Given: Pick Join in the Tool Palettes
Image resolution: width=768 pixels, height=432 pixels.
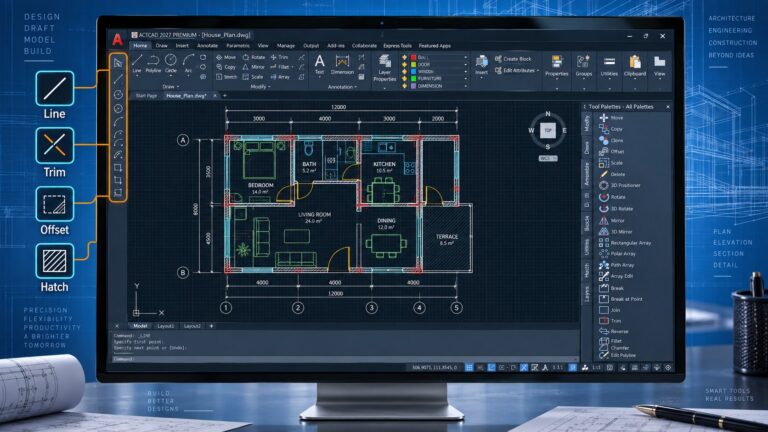Looking at the screenshot, I should point(610,310).
